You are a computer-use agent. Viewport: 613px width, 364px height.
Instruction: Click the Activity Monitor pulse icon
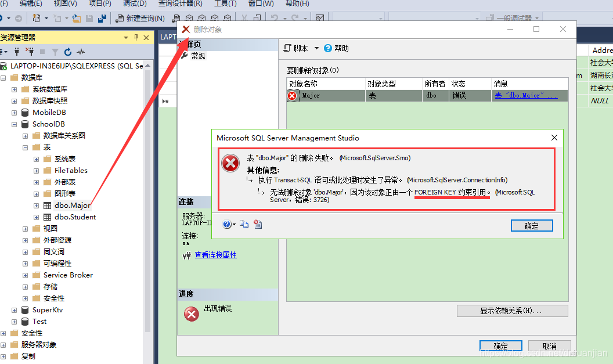81,52
